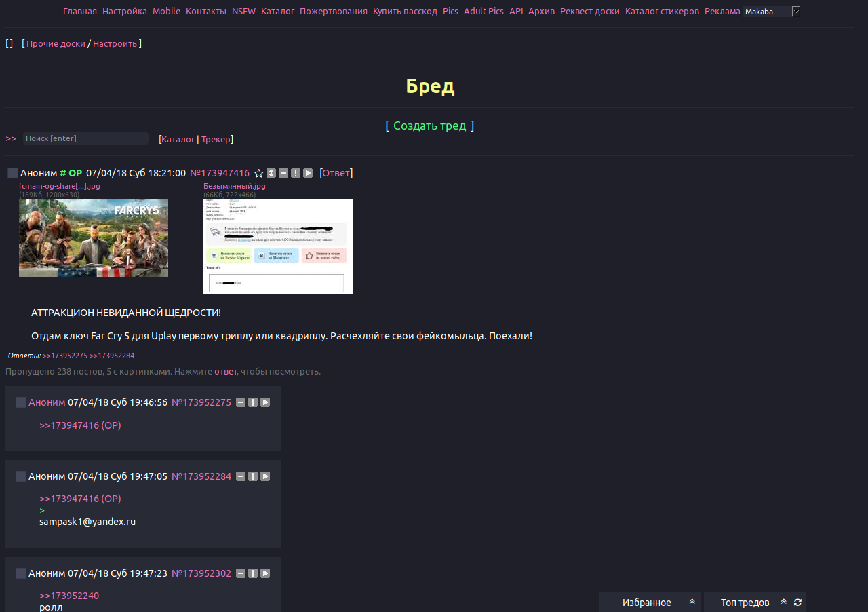Hide post №173952275 using minus icon
The image size is (868, 612).
coord(241,402)
